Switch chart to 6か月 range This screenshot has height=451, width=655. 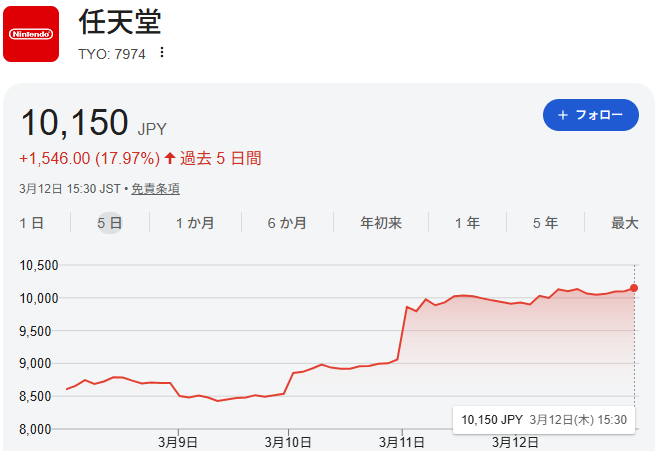pyautogui.click(x=287, y=223)
